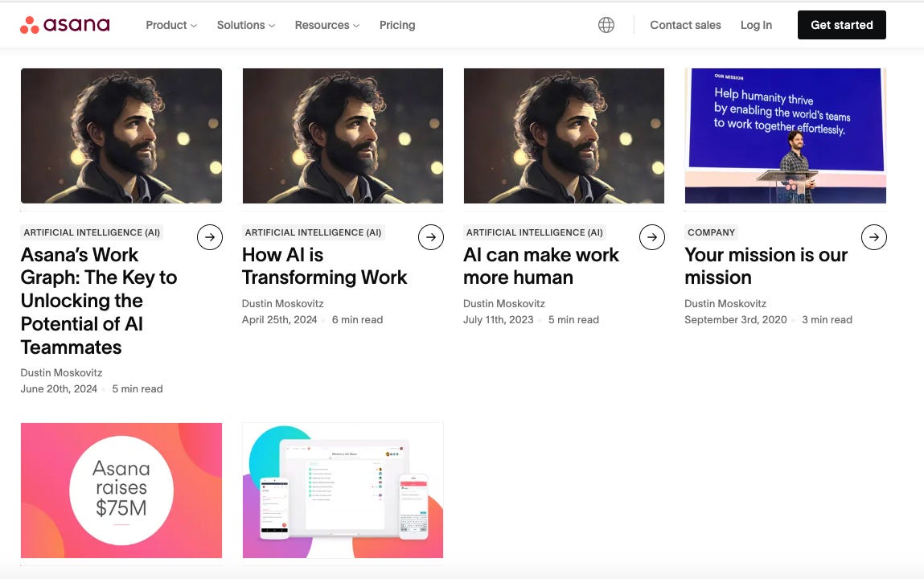Click the How AI is Transforming Work title

324,266
